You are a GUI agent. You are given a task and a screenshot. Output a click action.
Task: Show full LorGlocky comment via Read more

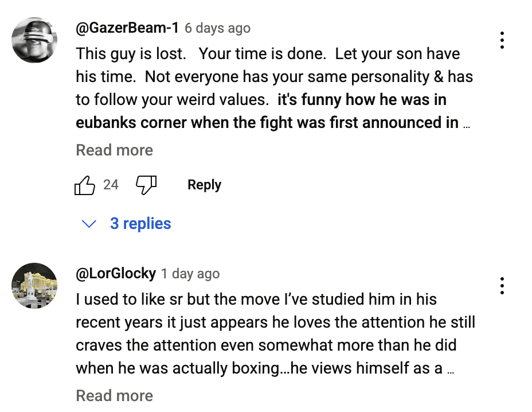[x=114, y=396]
